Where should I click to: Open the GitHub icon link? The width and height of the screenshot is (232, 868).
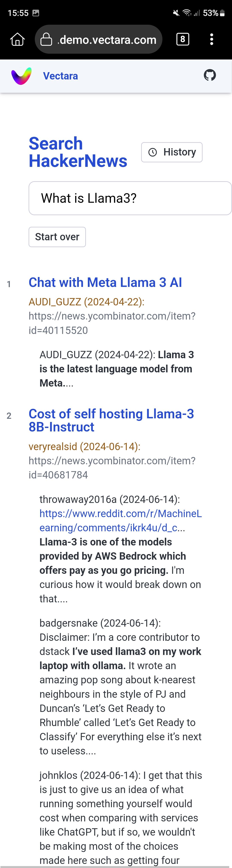pos(210,75)
